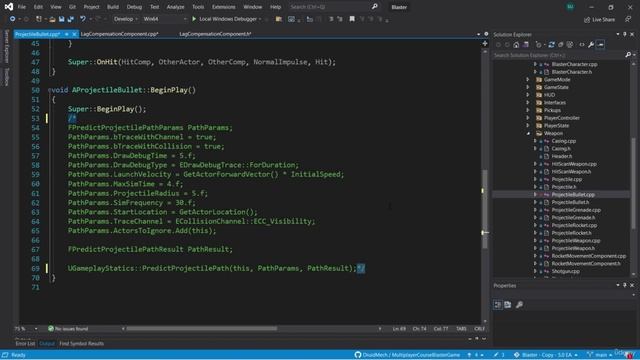Select Casing.h in Solution Explorer
Viewport: 640px width, 360px height.
[561, 149]
